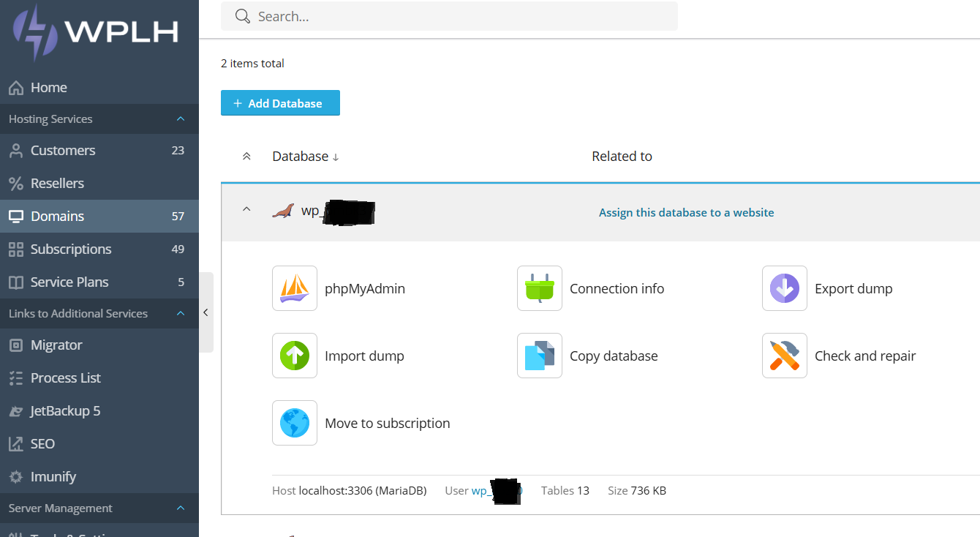Open JetBackup 5 from the sidebar

[x=65, y=411]
